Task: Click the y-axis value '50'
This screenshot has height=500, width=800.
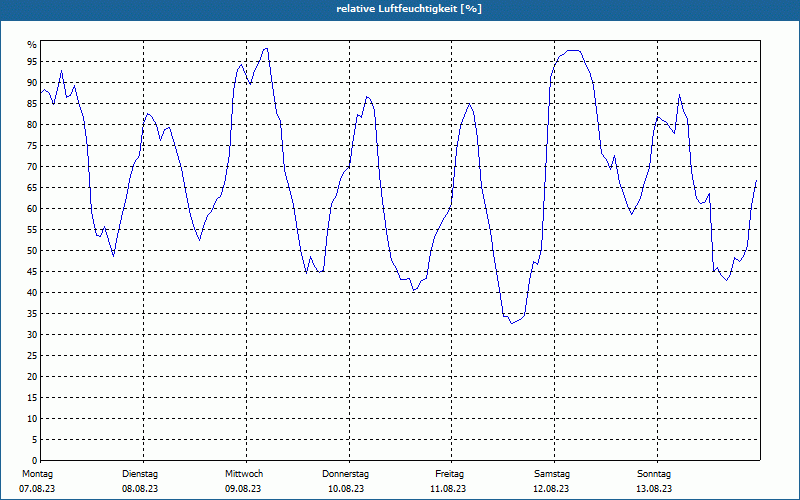Action: point(32,251)
